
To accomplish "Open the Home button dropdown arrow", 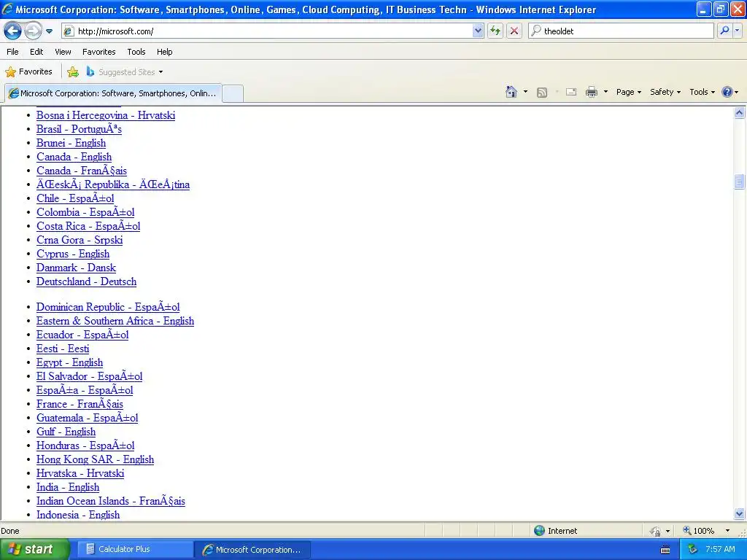I will (x=525, y=92).
